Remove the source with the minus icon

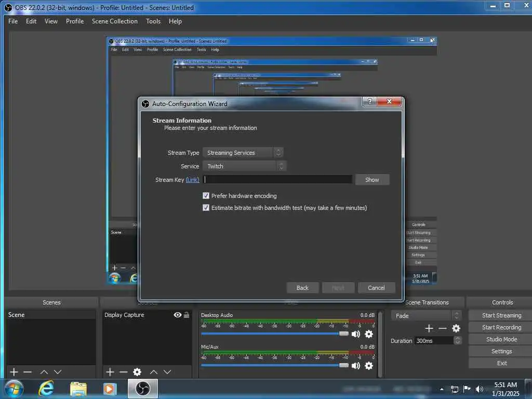click(124, 372)
